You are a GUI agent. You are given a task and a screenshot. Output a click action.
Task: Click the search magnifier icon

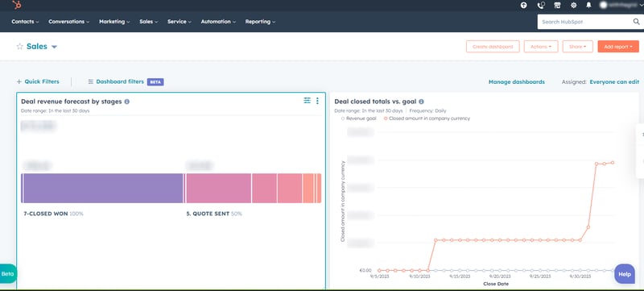click(x=636, y=22)
